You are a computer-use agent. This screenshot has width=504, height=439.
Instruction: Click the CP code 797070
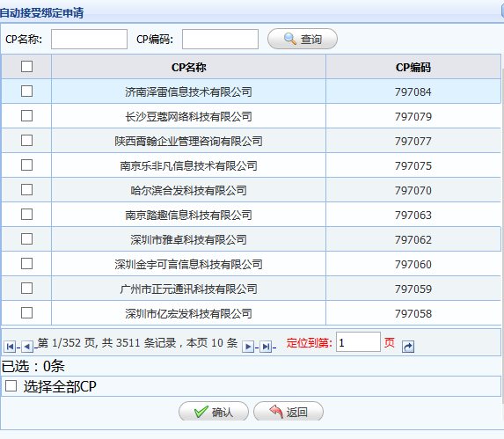413,190
